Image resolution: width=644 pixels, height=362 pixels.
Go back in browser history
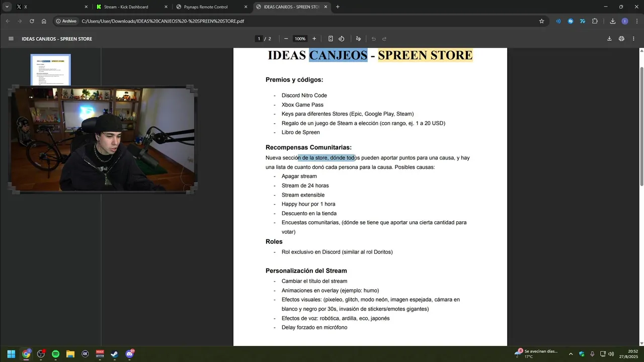pos(8,21)
